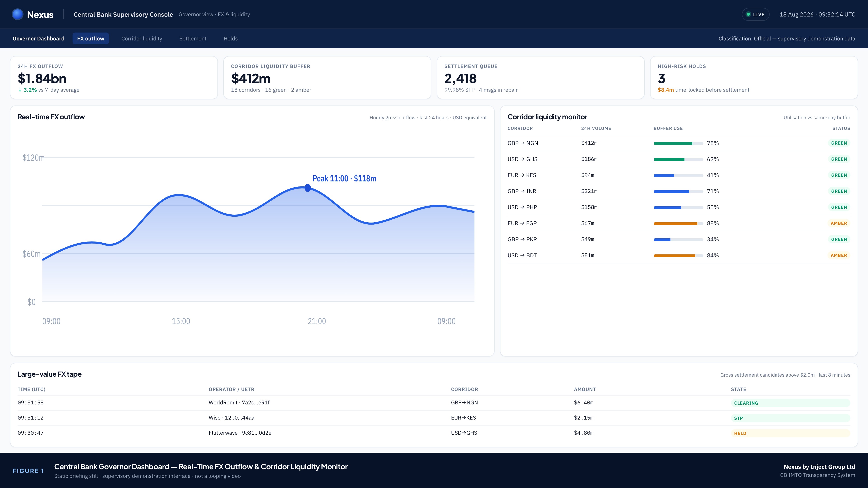Click the GBP → NGN buffer use bar
This screenshot has width=868, height=488.
pos(678,143)
